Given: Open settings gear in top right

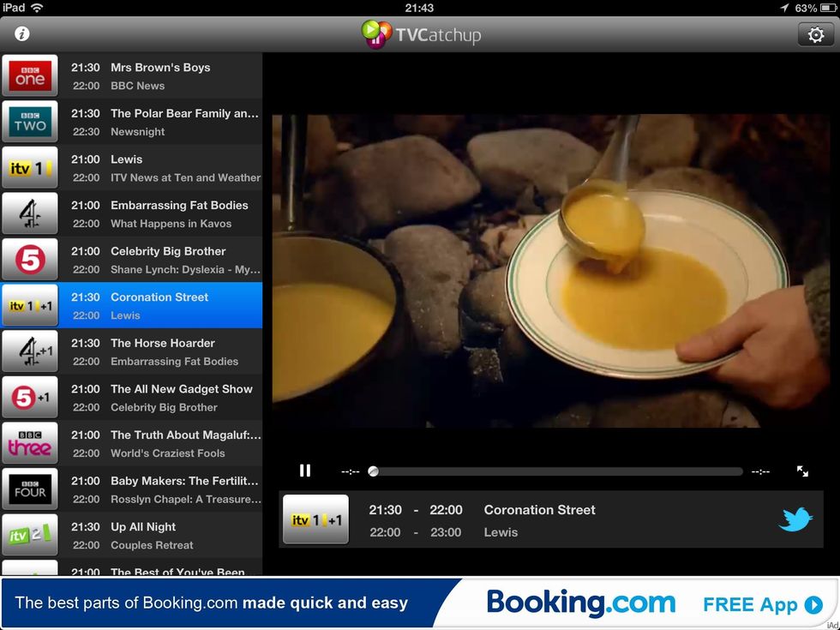Looking at the screenshot, I should [815, 35].
